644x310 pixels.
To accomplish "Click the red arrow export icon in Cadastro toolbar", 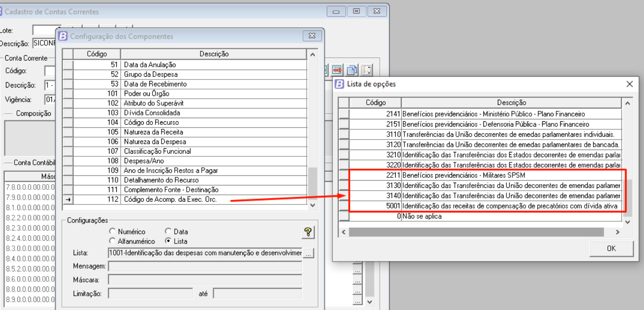I will tap(337, 70).
